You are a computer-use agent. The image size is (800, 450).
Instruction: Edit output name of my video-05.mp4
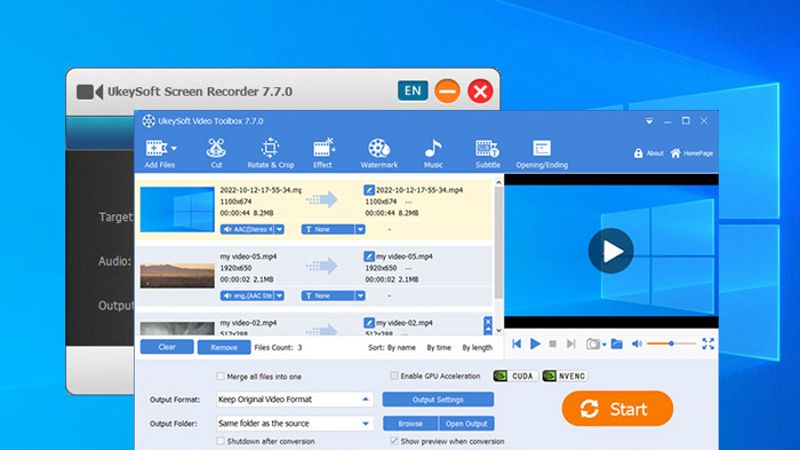pyautogui.click(x=369, y=256)
